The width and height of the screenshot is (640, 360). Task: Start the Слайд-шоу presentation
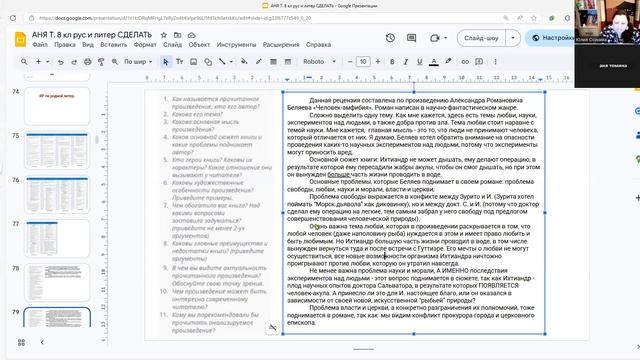481,38
